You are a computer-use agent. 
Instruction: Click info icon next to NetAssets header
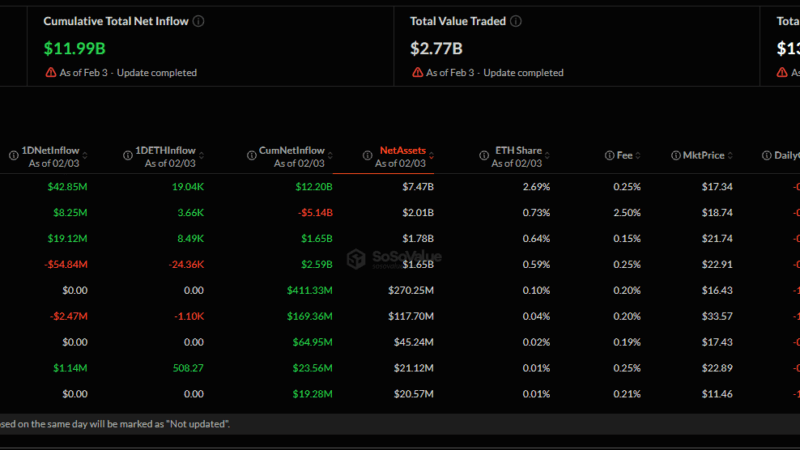[x=367, y=156]
